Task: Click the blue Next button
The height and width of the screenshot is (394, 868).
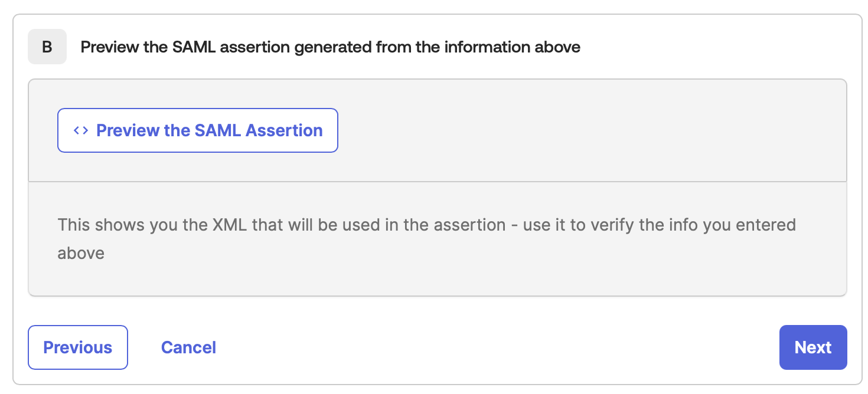Action: tap(812, 347)
